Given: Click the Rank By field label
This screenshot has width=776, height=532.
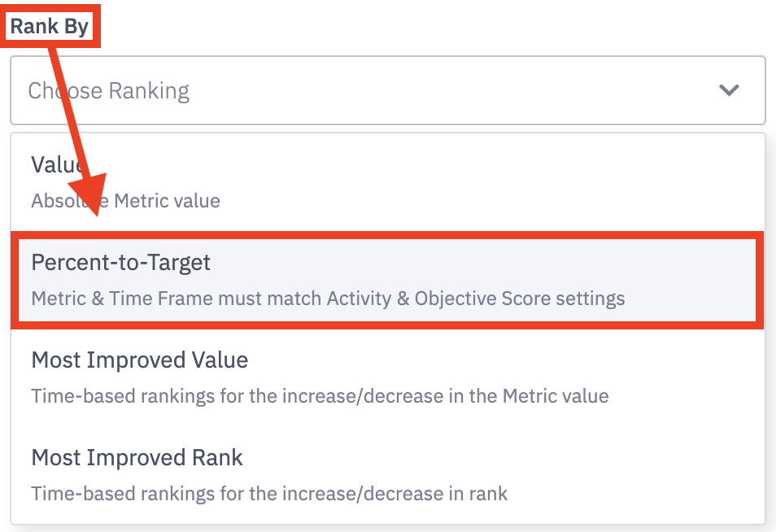Looking at the screenshot, I should (50, 28).
